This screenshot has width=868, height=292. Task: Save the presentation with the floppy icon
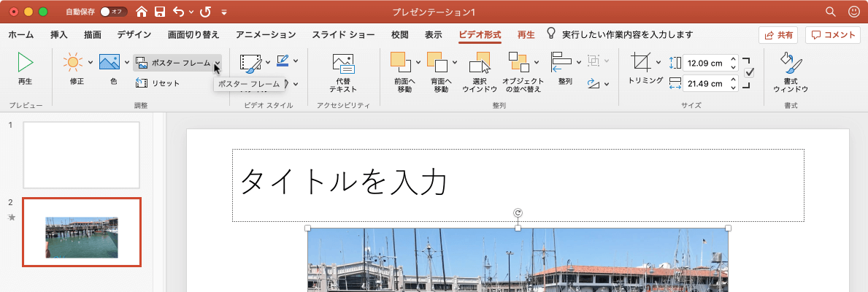(159, 11)
